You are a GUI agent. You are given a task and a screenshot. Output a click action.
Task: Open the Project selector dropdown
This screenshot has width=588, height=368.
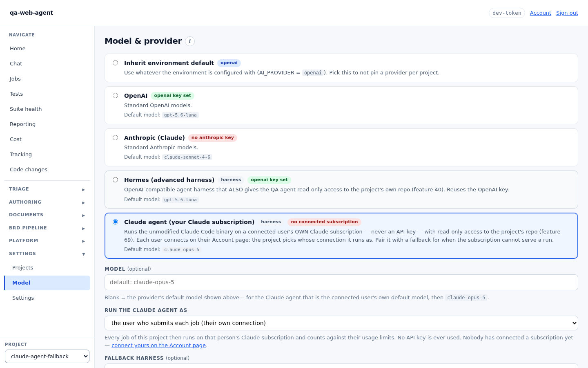pyautogui.click(x=47, y=357)
